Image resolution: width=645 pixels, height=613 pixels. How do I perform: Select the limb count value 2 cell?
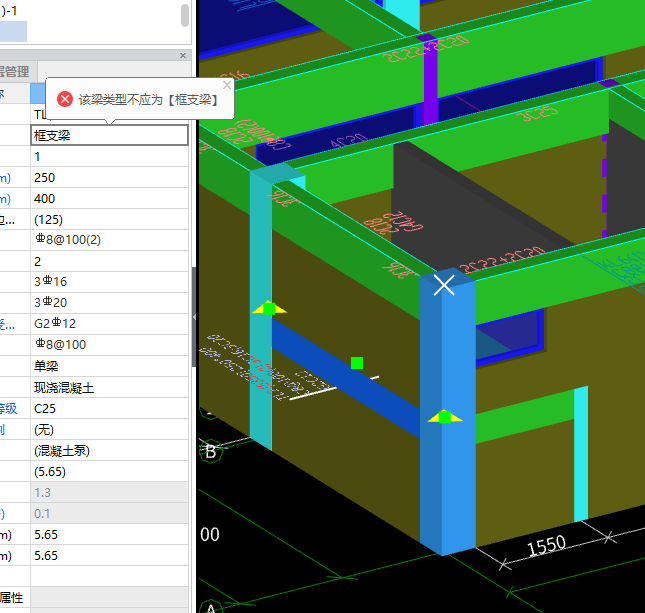point(109,261)
